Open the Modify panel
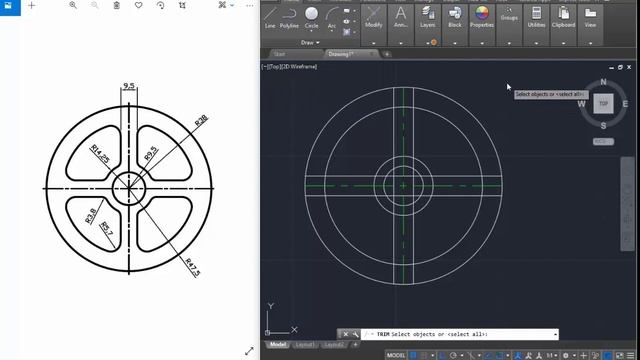This screenshot has width=640, height=360. (x=373, y=18)
